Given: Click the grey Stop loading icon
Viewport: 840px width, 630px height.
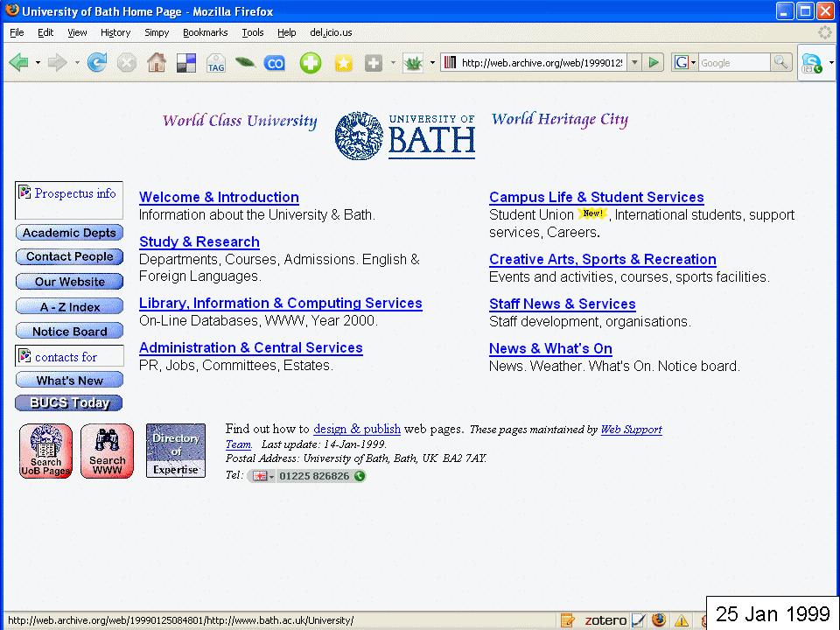Looking at the screenshot, I should (126, 63).
